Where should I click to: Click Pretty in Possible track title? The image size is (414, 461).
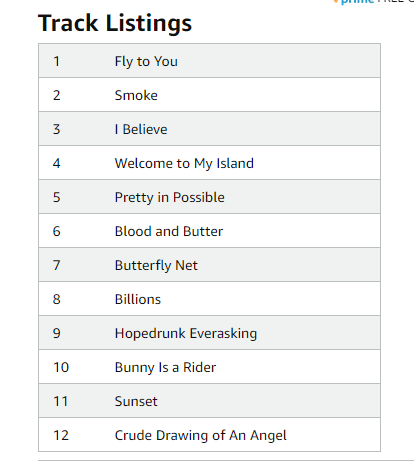click(170, 197)
